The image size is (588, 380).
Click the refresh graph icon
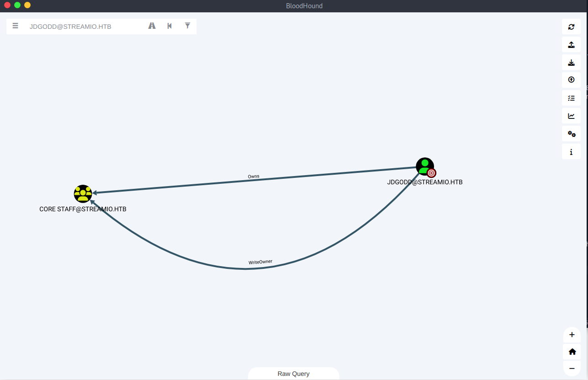click(x=571, y=27)
